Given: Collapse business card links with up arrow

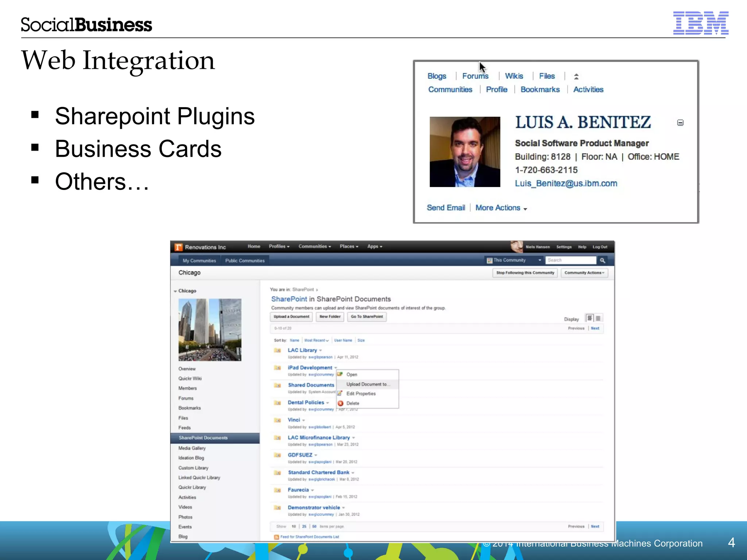Looking at the screenshot, I should (x=576, y=76).
